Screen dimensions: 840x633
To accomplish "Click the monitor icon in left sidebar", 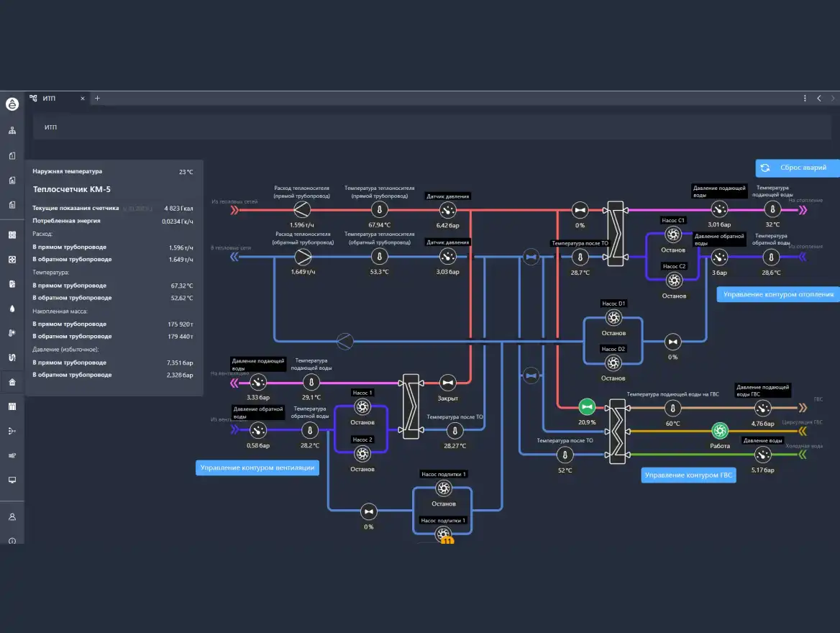I will pos(12,480).
